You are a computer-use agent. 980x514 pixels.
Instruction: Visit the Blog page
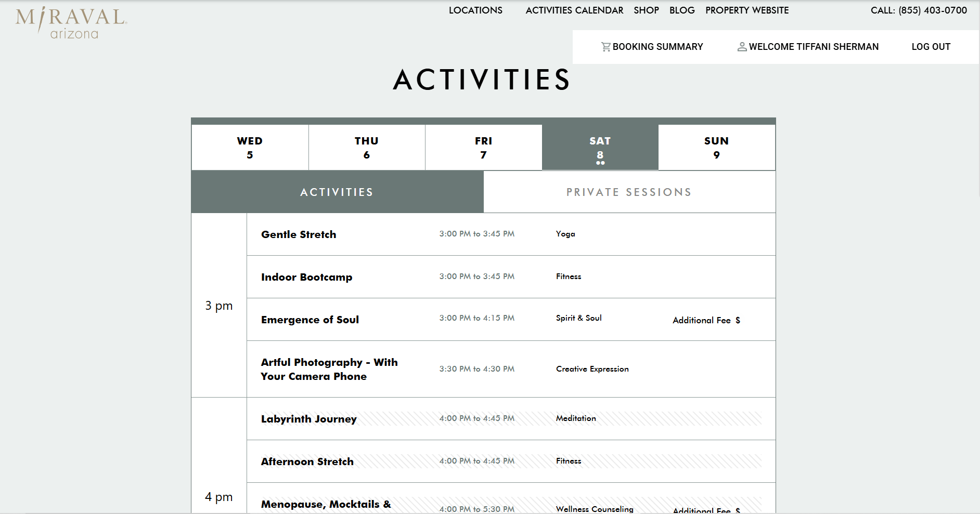point(682,10)
